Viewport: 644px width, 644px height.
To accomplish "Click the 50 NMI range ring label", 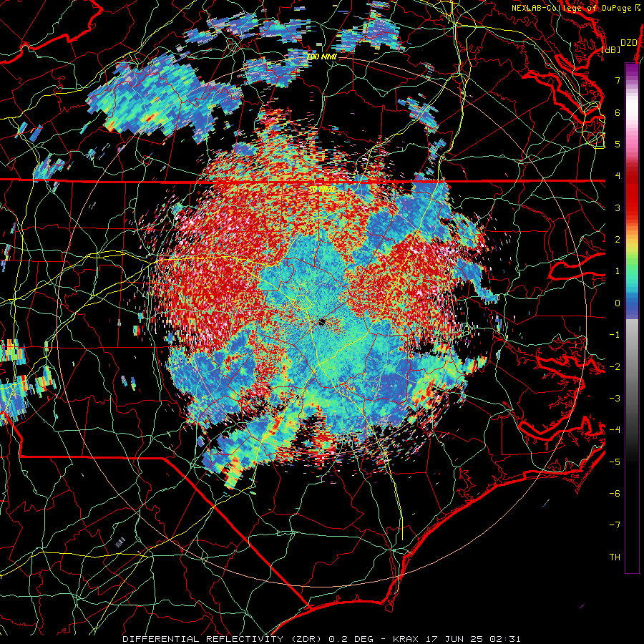I will tap(321, 190).
